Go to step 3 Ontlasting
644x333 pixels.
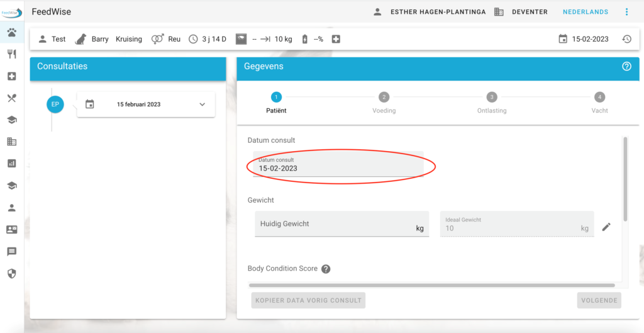pyautogui.click(x=492, y=103)
